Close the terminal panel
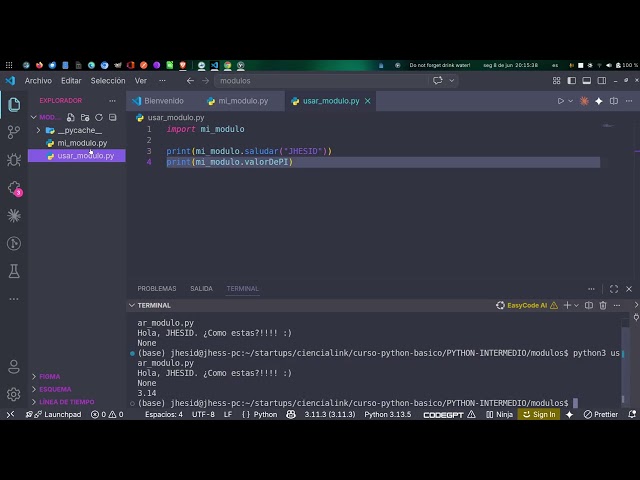640x480 pixels. [x=629, y=289]
